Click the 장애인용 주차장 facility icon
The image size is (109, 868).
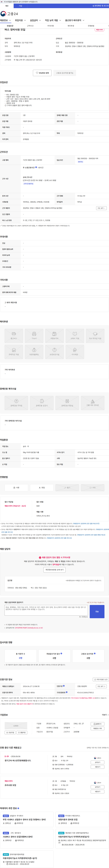[x=16, y=403]
